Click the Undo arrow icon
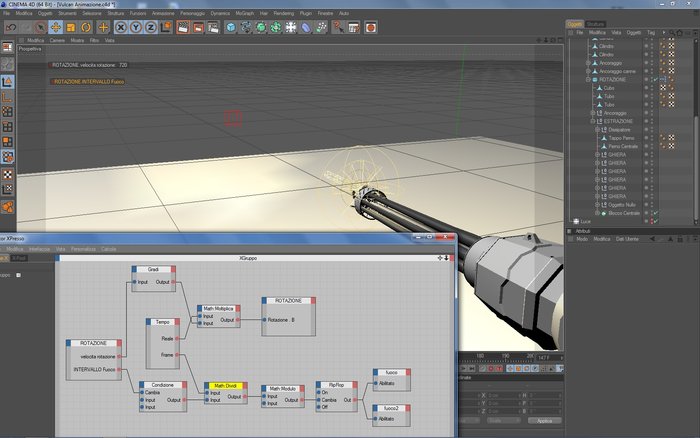 (x=11, y=27)
